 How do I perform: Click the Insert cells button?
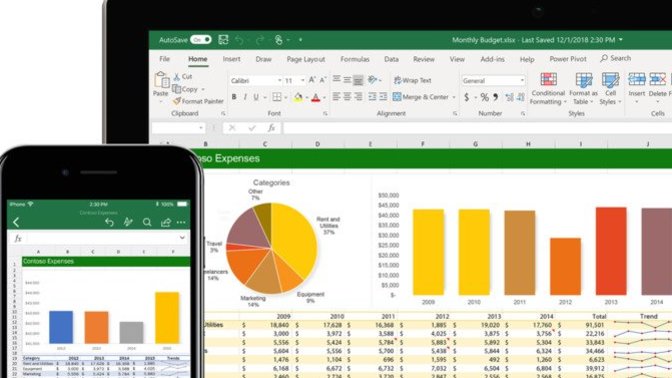[637, 88]
